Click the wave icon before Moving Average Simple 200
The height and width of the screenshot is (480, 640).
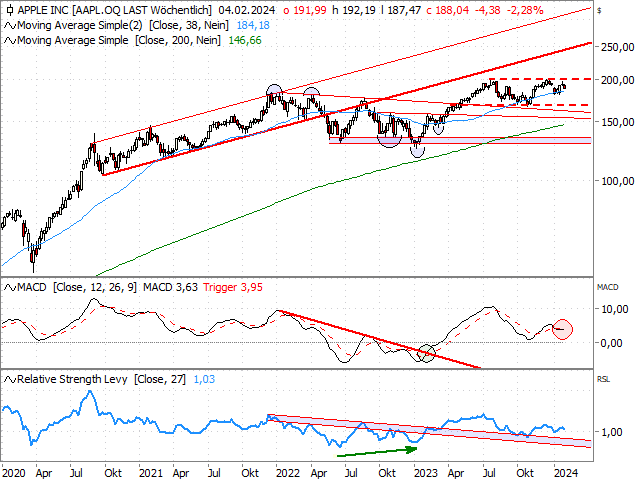tap(10, 41)
